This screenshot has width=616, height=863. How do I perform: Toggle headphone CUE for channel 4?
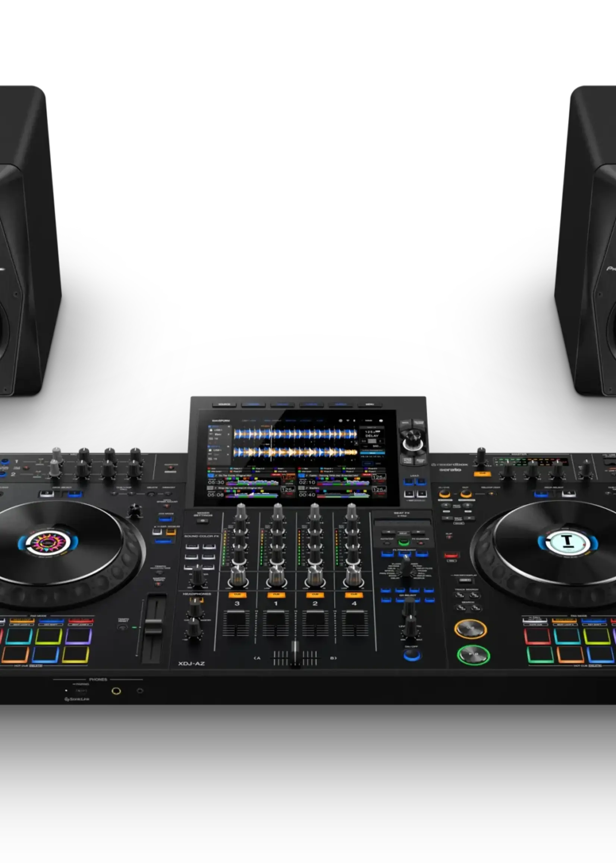pos(354,595)
